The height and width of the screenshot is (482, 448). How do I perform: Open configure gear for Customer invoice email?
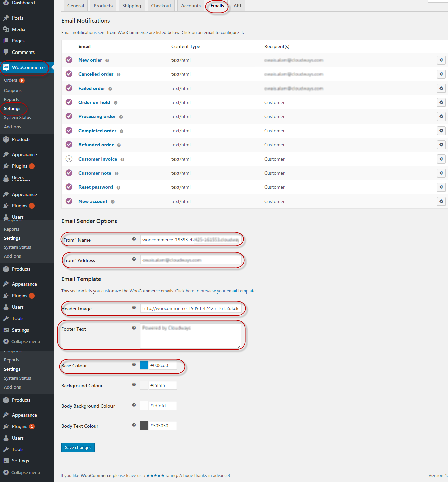[x=441, y=159]
